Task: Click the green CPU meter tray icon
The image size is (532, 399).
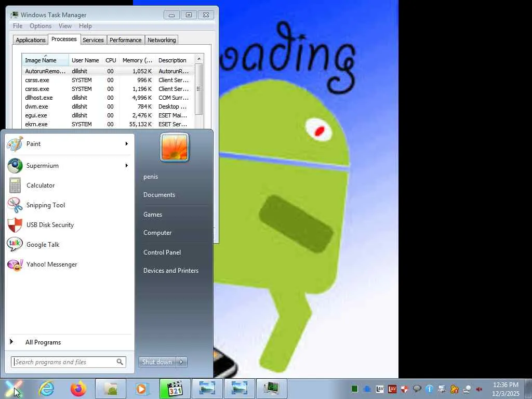Action: (x=354, y=389)
